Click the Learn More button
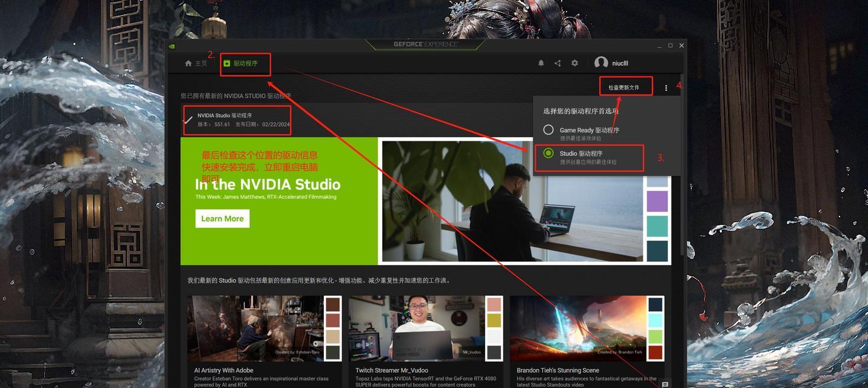 click(222, 219)
